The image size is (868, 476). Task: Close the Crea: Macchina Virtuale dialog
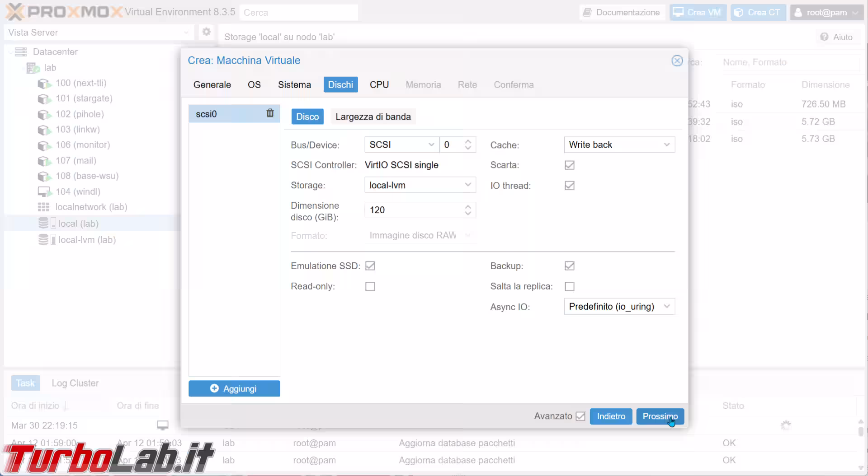click(677, 61)
